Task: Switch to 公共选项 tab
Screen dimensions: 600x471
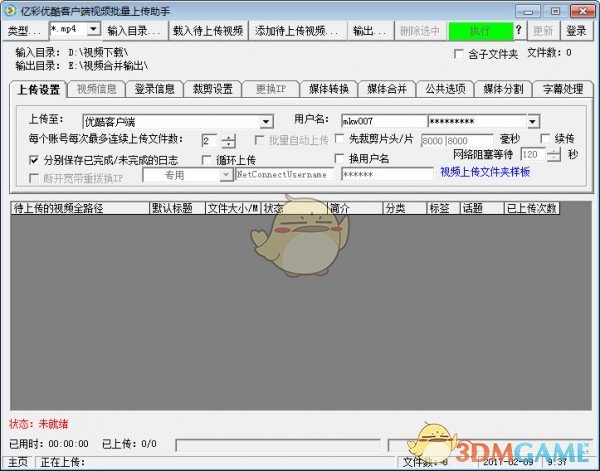Action: click(445, 89)
